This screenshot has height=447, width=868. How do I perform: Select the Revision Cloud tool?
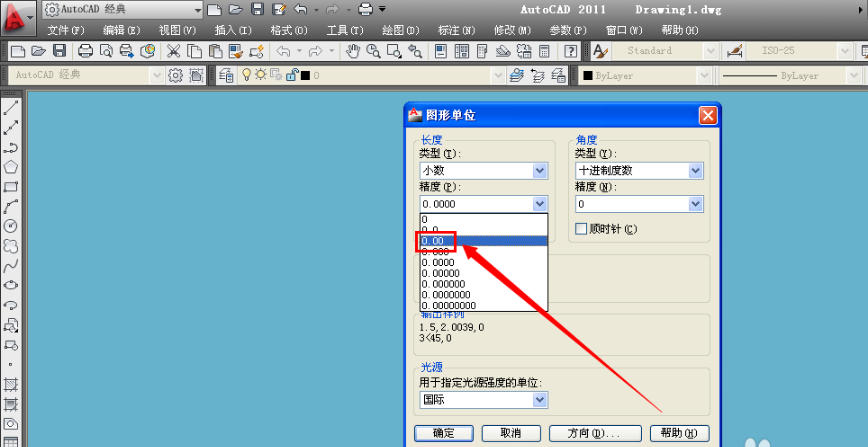[11, 245]
